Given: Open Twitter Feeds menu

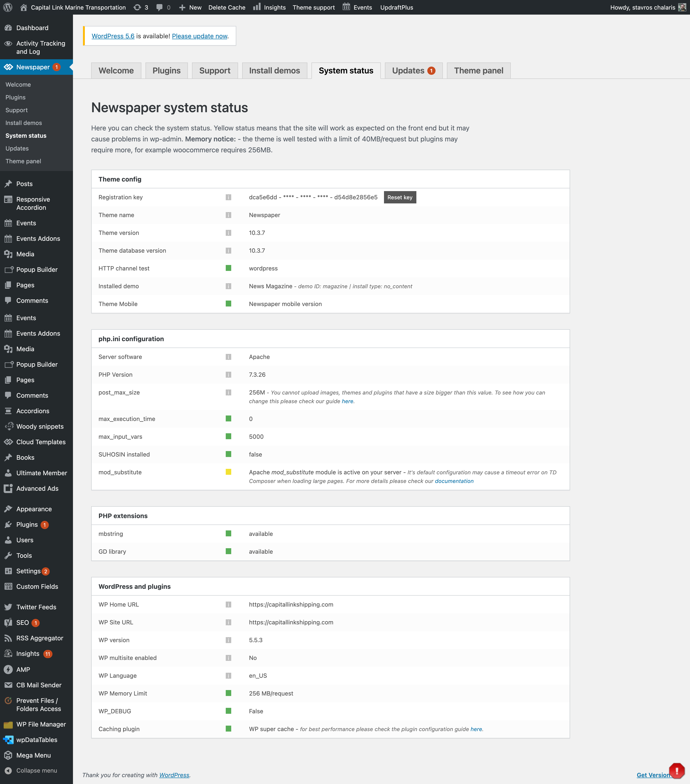Looking at the screenshot, I should point(36,607).
